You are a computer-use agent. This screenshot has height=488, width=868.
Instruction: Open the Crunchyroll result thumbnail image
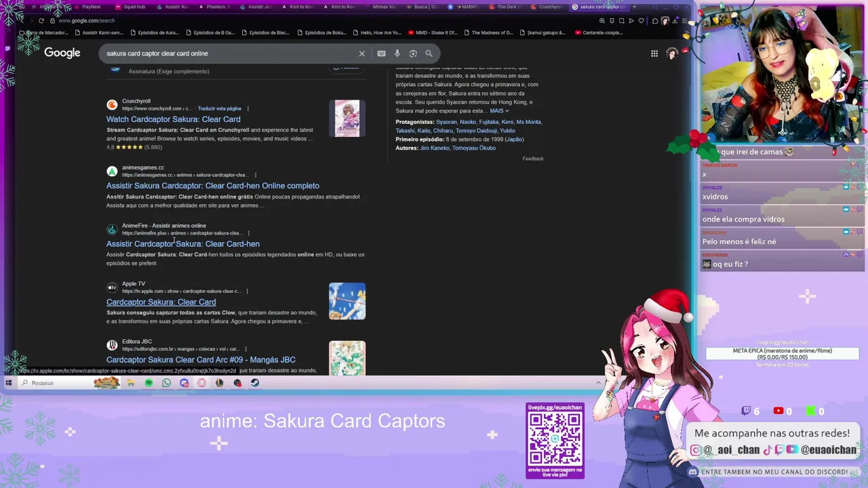(347, 119)
